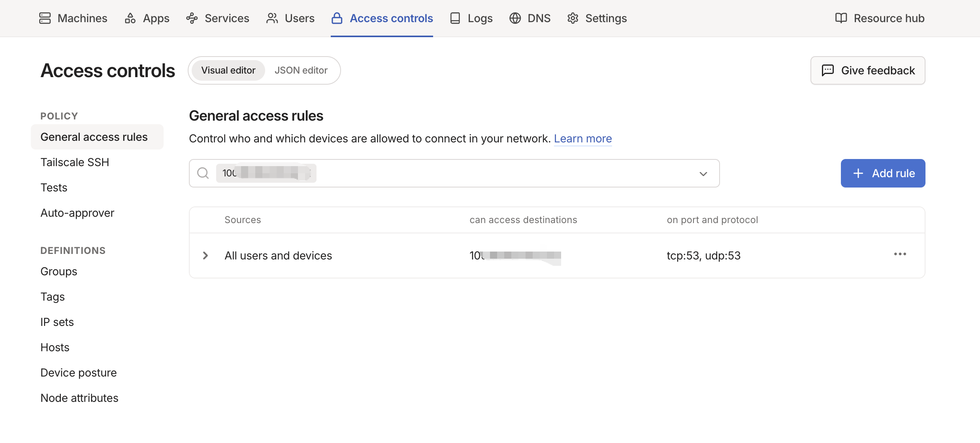Screen dimensions: 980x443
Task: Click the Machines server icon
Action: point(45,18)
